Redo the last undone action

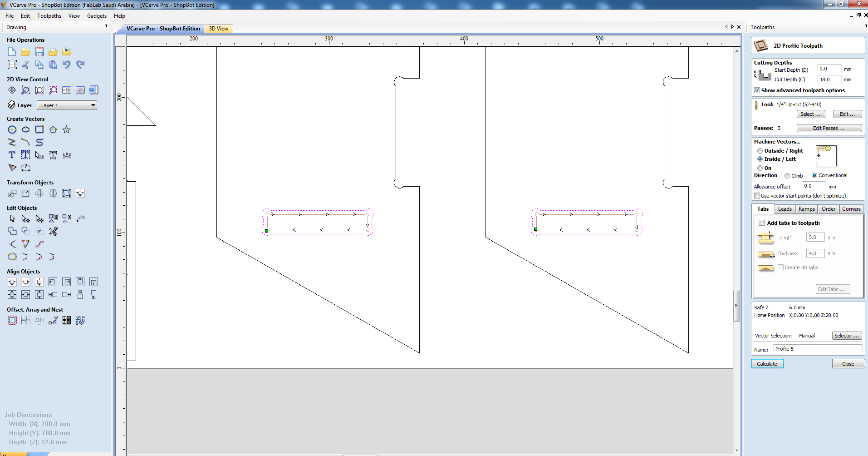(x=80, y=64)
